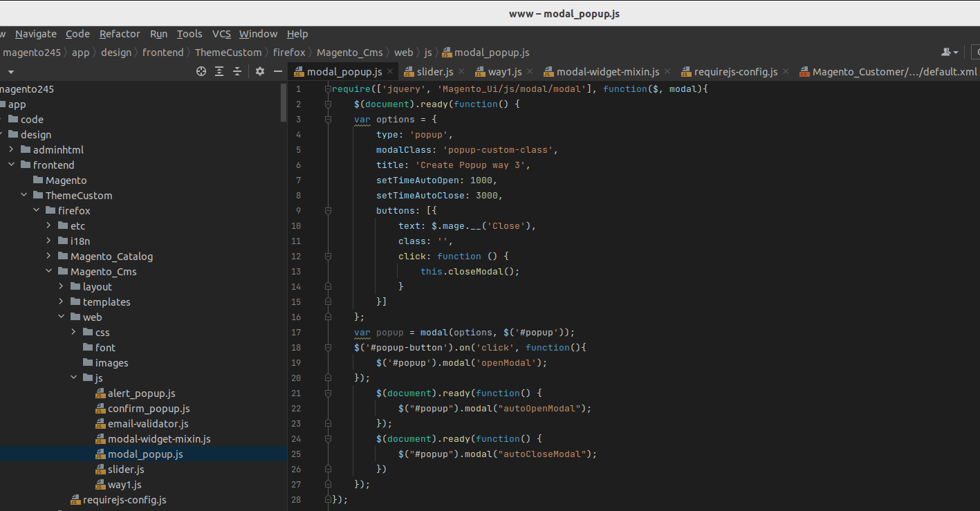Click Collapse All icon in project panel

click(237, 71)
